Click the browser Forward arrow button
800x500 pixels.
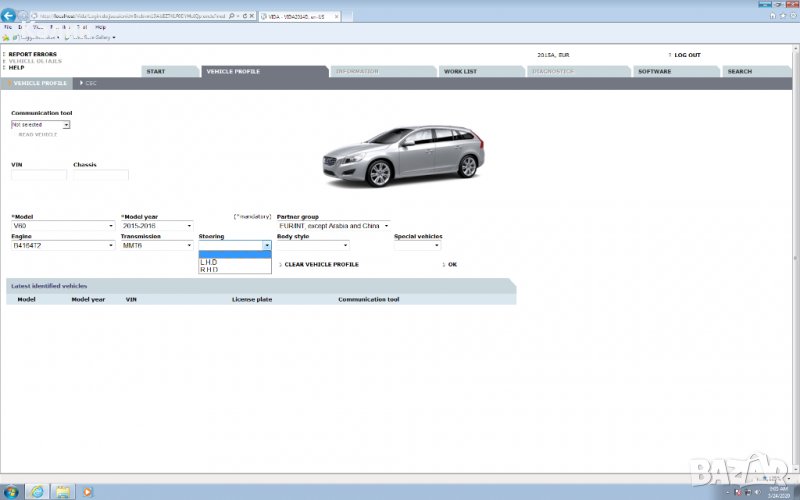pos(22,16)
